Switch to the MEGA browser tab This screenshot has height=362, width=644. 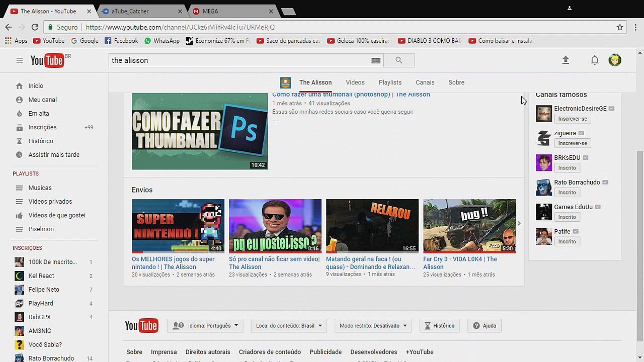[x=233, y=11]
